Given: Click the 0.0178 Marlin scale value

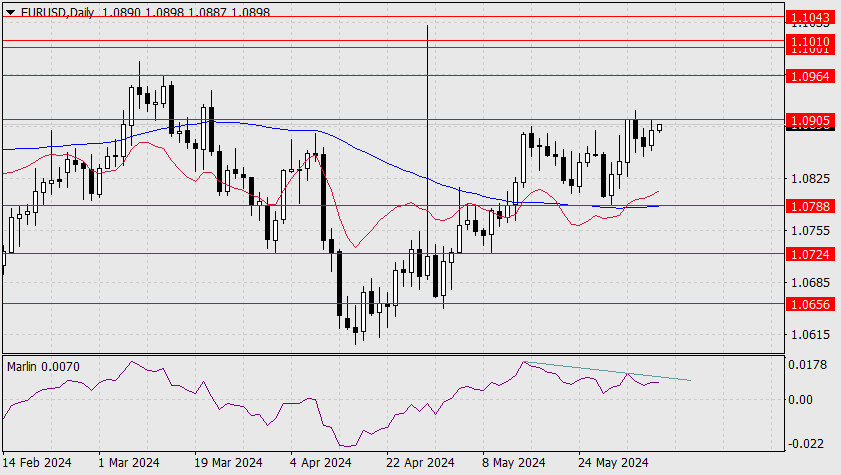Looking at the screenshot, I should 807,365.
